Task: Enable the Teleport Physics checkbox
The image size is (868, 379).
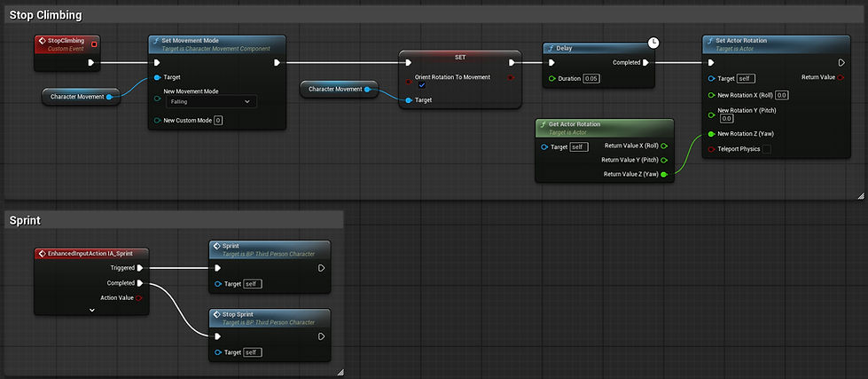Action: point(767,149)
